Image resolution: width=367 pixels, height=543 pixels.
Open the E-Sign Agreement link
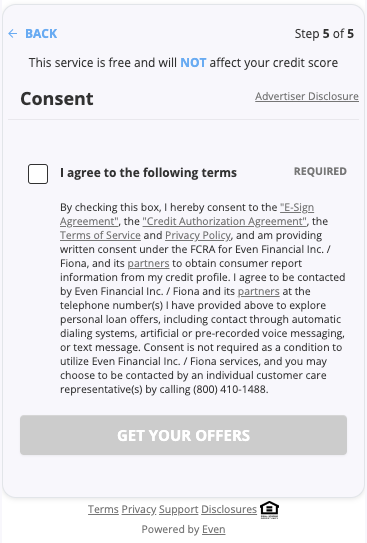[187, 214]
